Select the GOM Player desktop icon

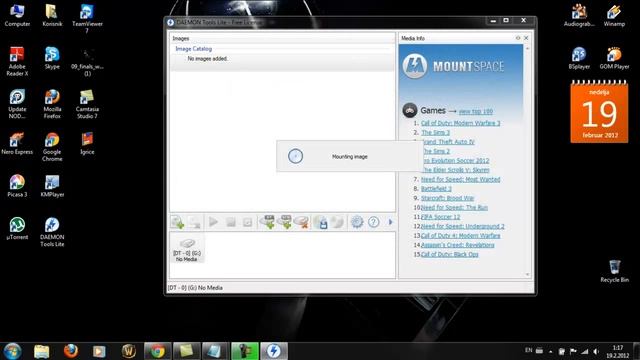(x=614, y=58)
